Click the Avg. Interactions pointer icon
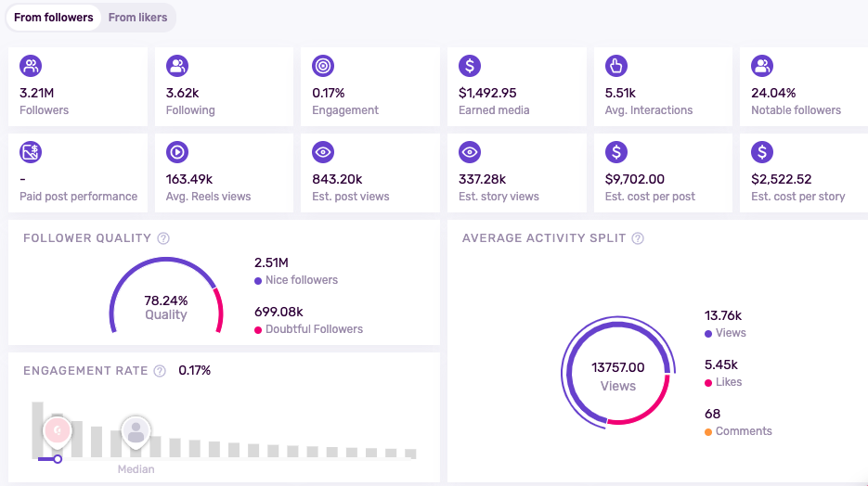The width and height of the screenshot is (868, 486). pos(615,66)
